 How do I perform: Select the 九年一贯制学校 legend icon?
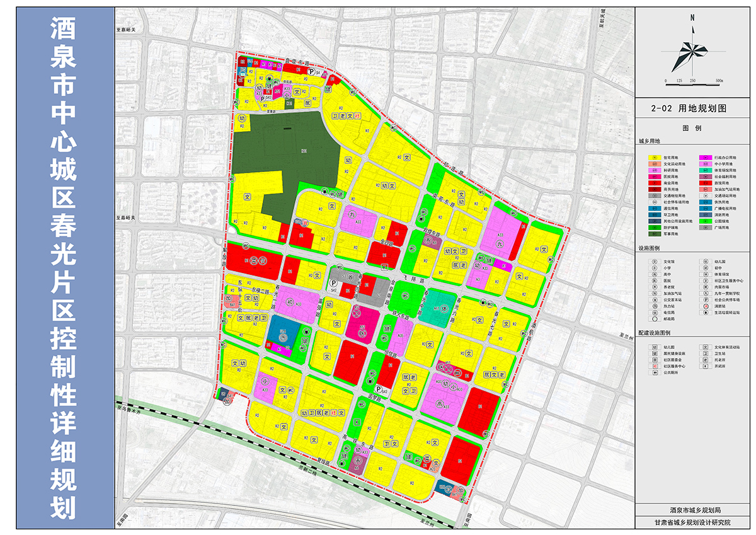pyautogui.click(x=705, y=292)
